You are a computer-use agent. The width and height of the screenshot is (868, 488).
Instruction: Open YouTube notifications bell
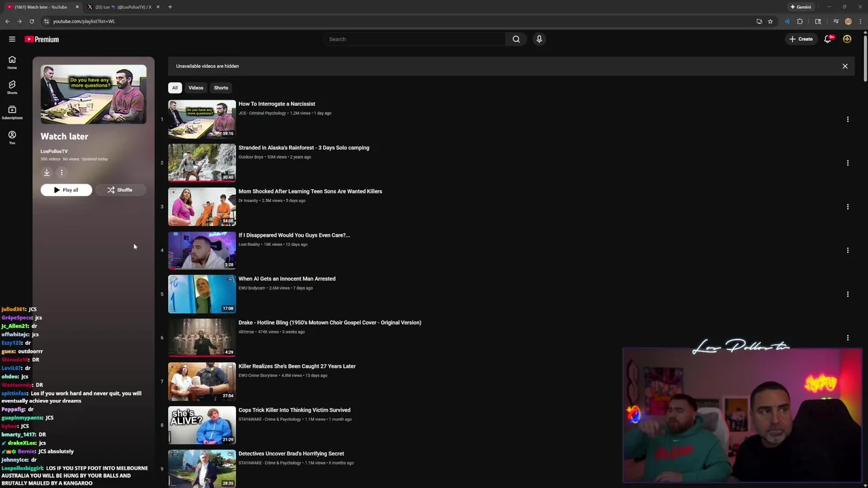pos(828,39)
